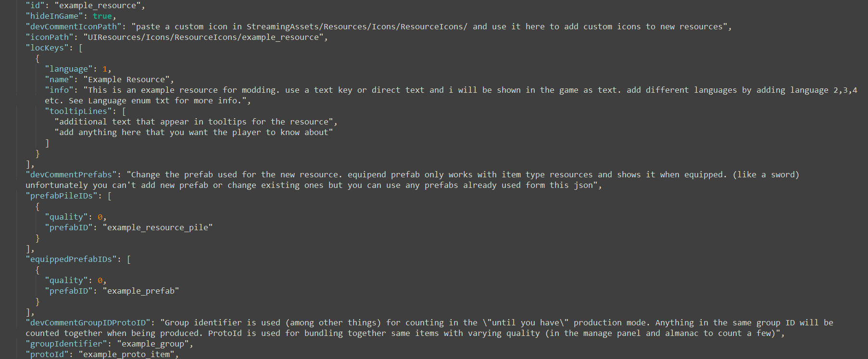Click the "devCommentIconPath" key
Image resolution: width=868 pixels, height=359 pixels.
74,27
